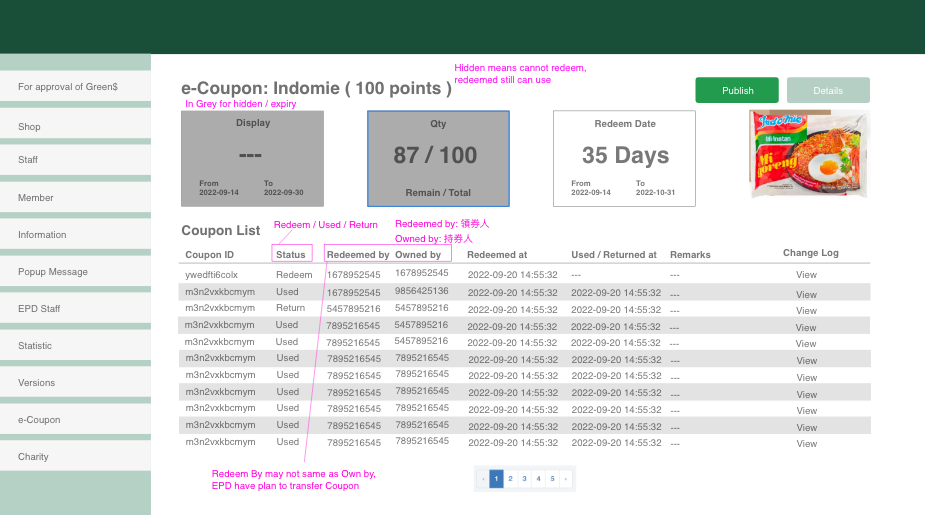The image size is (925, 515).
Task: Select the Qty 87 / 100 card
Action: coord(438,158)
